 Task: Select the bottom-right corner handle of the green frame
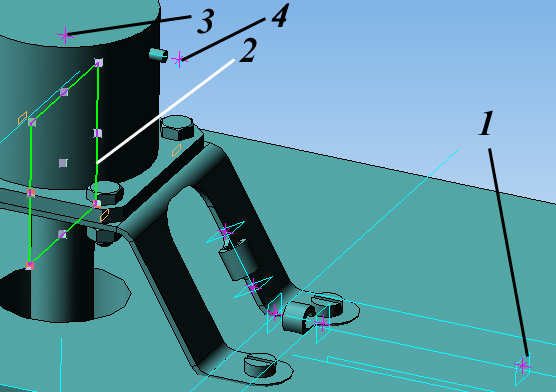(x=96, y=204)
